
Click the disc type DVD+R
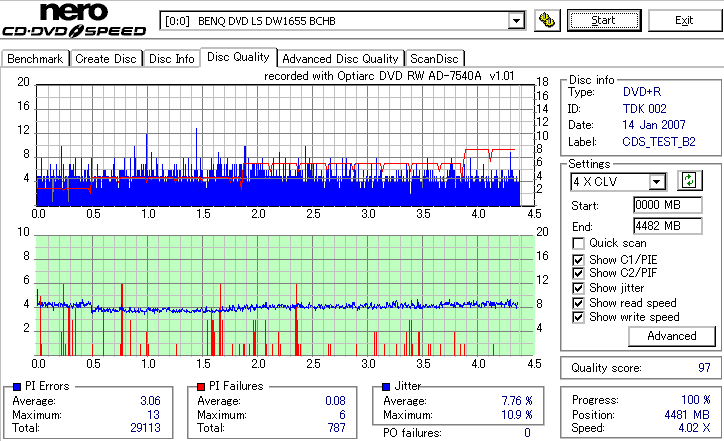pos(642,92)
